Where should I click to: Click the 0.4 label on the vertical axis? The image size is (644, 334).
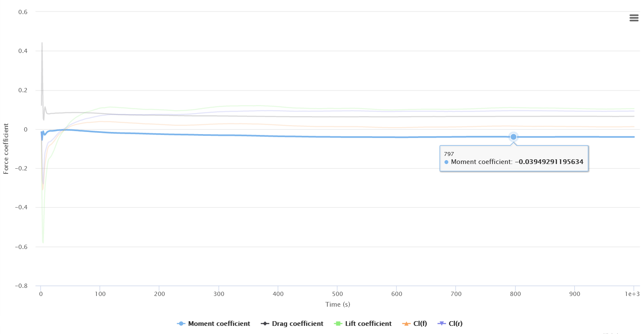(x=23, y=51)
